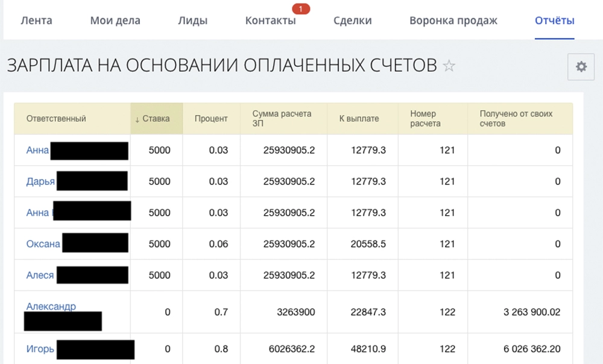Viewport: 603px width, 364px height.
Task: Go to the Лиды tab
Action: click(x=192, y=20)
